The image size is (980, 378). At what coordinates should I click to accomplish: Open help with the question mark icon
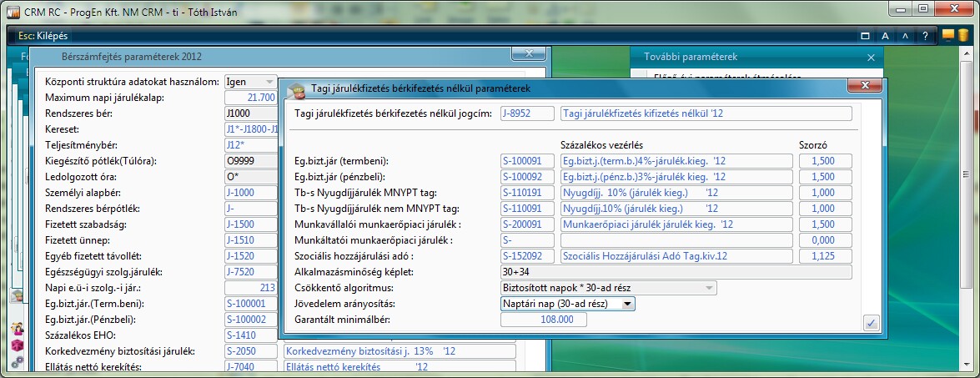(x=925, y=36)
